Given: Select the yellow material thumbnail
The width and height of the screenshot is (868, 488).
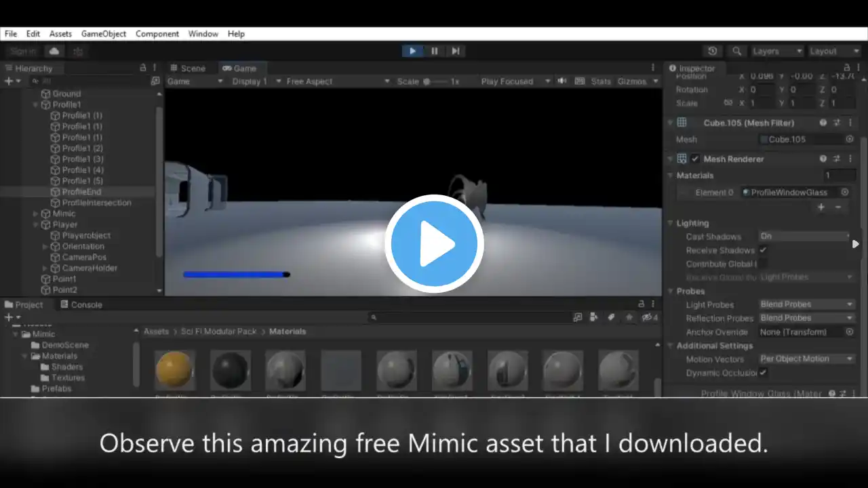Looking at the screenshot, I should [x=175, y=370].
